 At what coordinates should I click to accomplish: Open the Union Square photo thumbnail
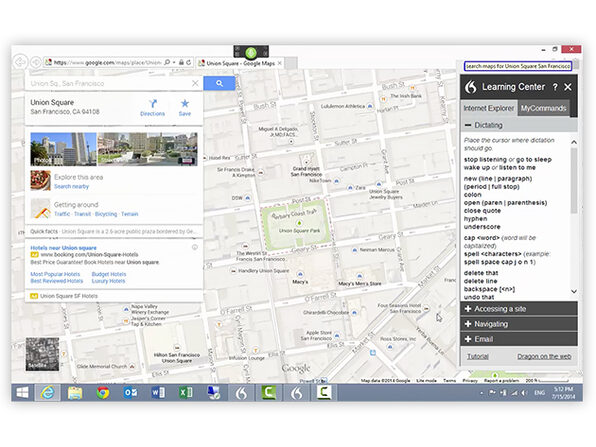tap(63, 149)
